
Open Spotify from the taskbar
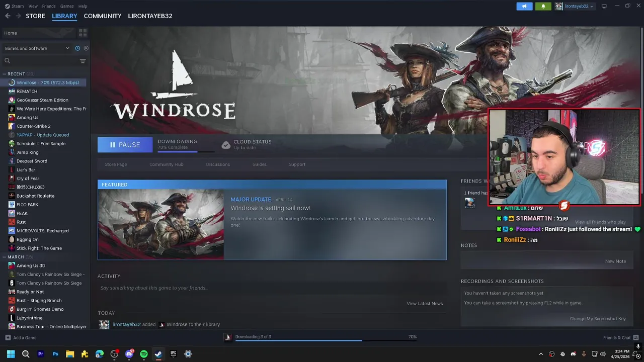[144, 354]
